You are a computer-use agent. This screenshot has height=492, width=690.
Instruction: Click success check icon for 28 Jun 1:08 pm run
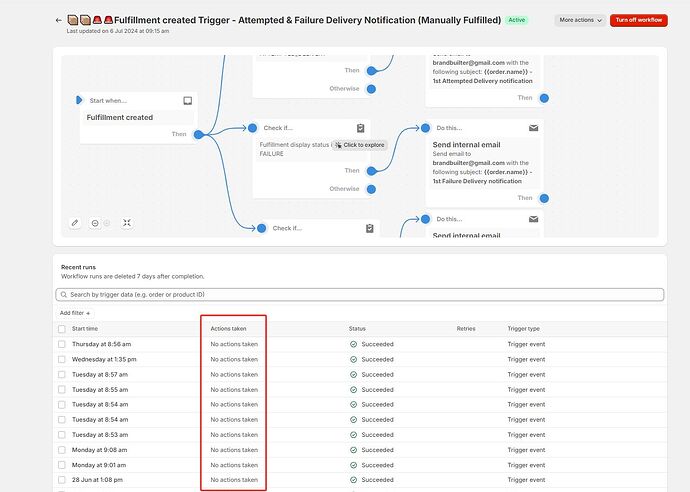coord(353,480)
